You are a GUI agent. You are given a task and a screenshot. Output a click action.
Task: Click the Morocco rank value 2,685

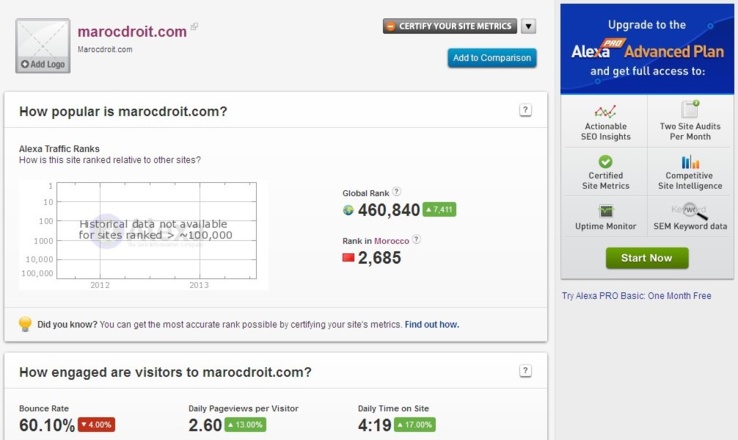[x=379, y=258]
